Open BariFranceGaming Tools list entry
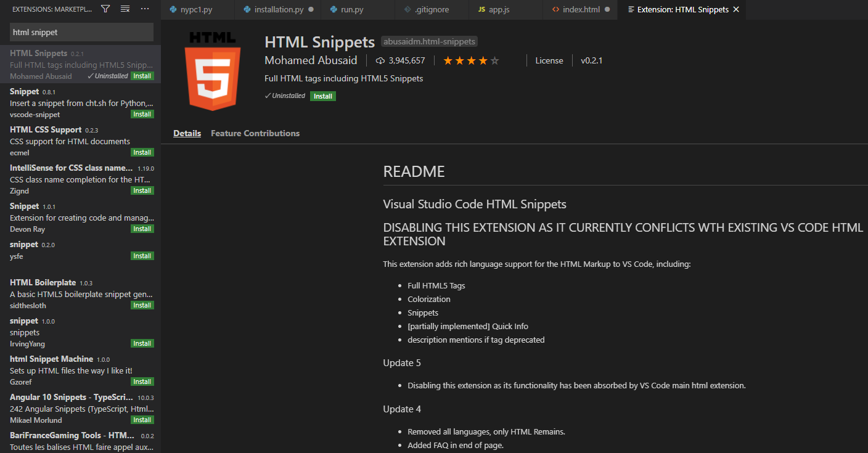The width and height of the screenshot is (868, 453). pyautogui.click(x=80, y=440)
